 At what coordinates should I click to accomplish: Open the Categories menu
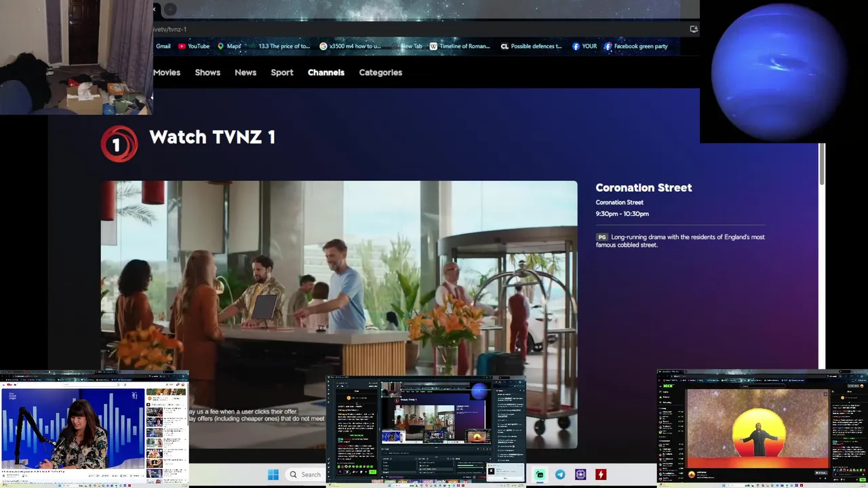380,73
